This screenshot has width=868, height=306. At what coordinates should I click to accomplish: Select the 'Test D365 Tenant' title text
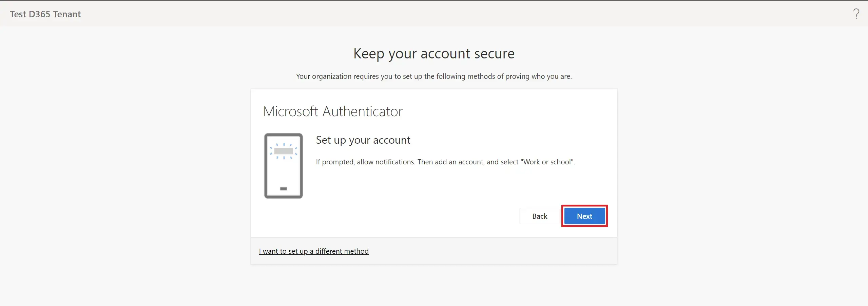pyautogui.click(x=45, y=14)
